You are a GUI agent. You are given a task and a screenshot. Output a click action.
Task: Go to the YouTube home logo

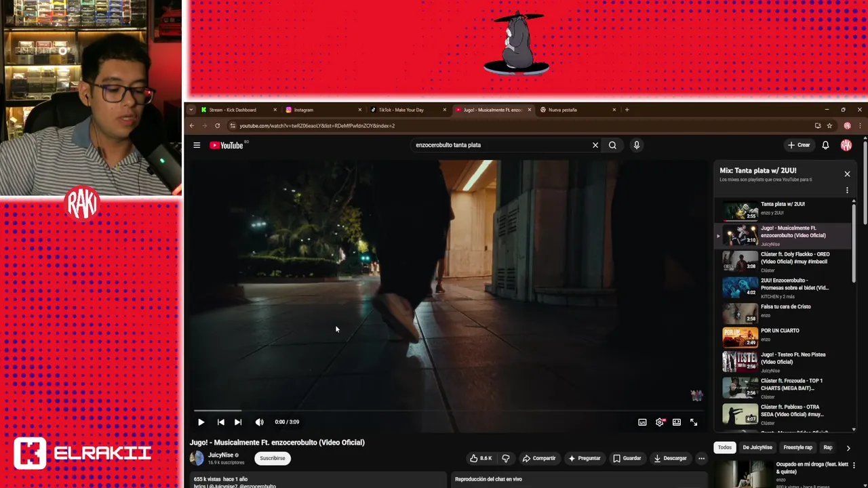click(x=226, y=145)
